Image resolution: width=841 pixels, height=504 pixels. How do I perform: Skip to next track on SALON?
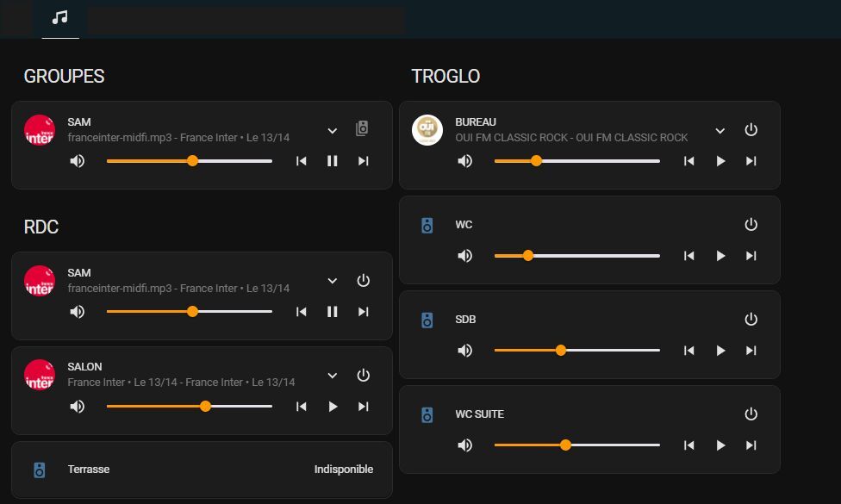[364, 407]
